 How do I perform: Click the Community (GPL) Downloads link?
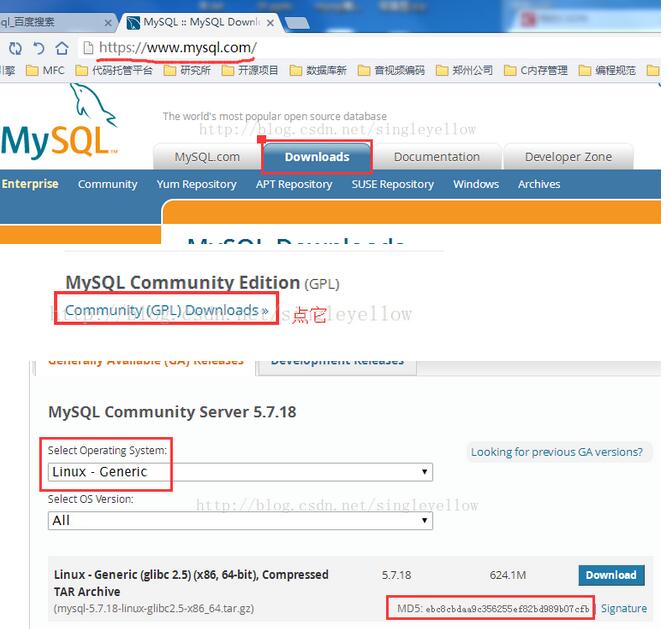point(166,311)
